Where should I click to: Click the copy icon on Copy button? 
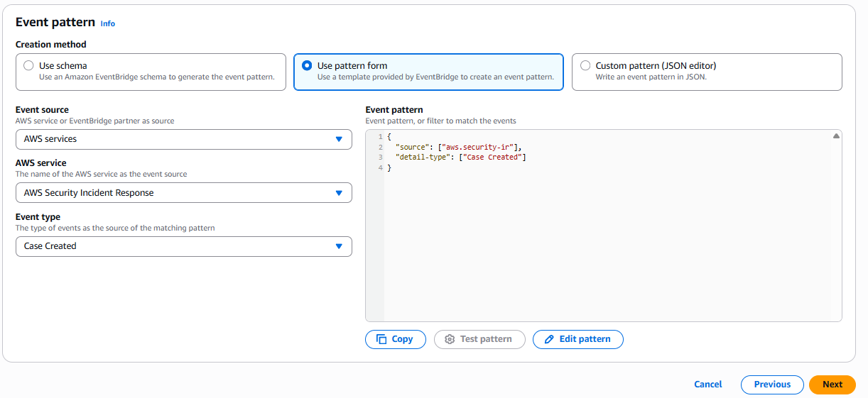tap(381, 339)
